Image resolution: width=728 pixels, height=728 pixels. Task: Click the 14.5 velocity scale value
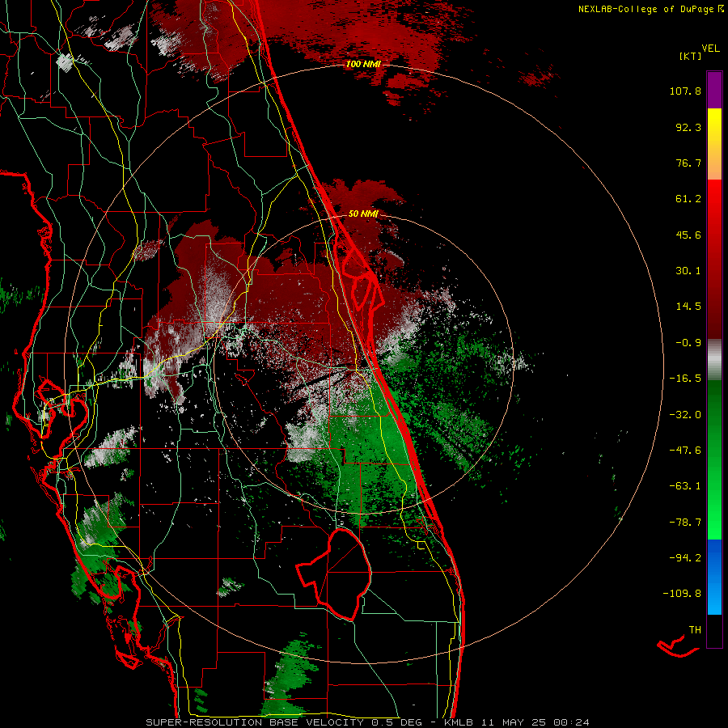(688, 307)
